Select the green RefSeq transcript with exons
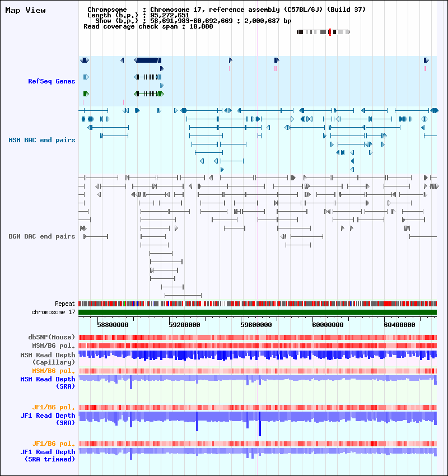The image size is (448, 476). [149, 94]
